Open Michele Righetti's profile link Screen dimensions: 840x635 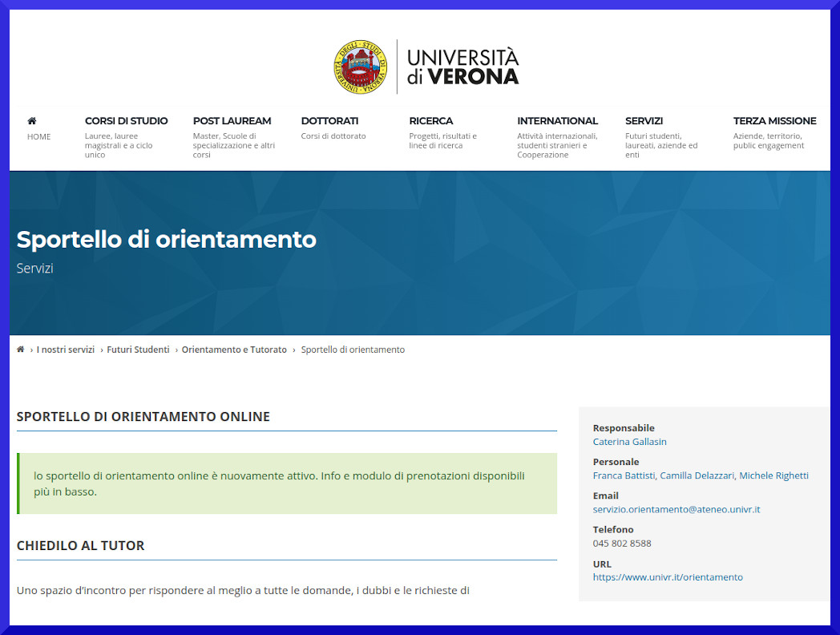point(773,475)
